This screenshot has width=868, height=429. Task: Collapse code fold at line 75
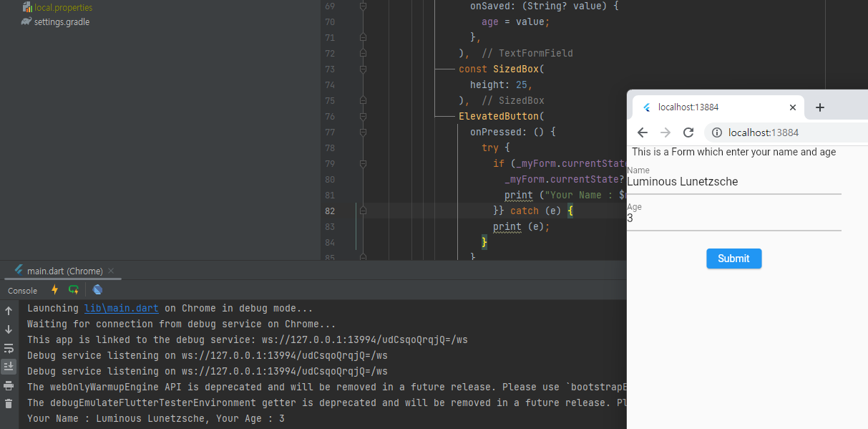click(363, 100)
